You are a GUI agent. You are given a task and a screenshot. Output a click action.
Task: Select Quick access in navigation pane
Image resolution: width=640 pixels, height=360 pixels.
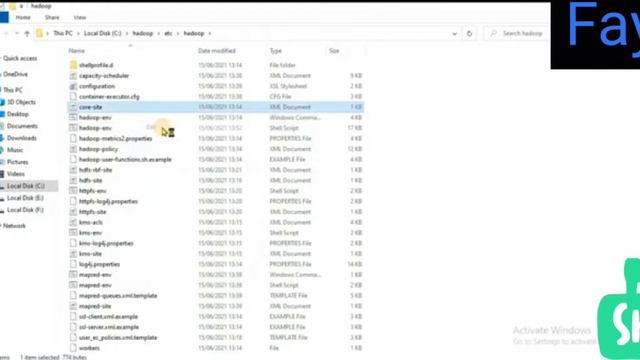tap(20, 58)
